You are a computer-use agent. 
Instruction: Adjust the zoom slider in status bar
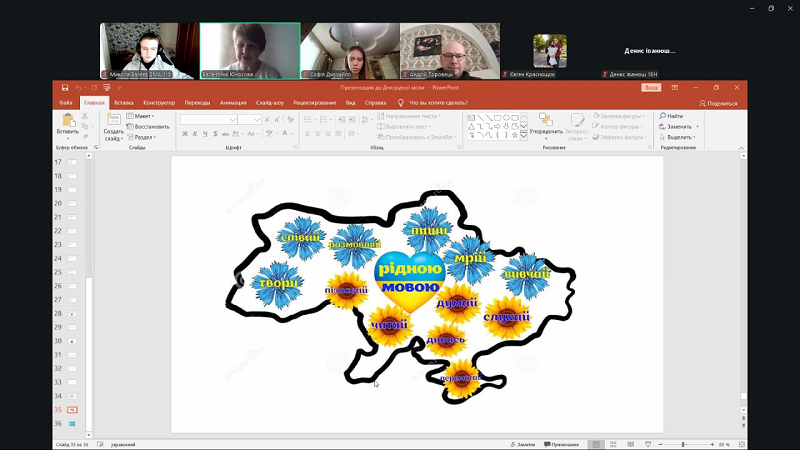pos(684,444)
